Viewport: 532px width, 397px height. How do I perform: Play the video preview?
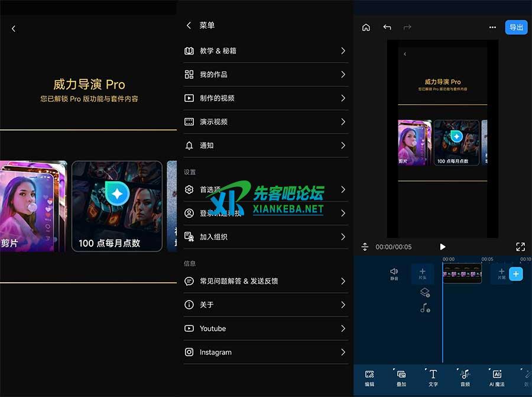pyautogui.click(x=443, y=247)
